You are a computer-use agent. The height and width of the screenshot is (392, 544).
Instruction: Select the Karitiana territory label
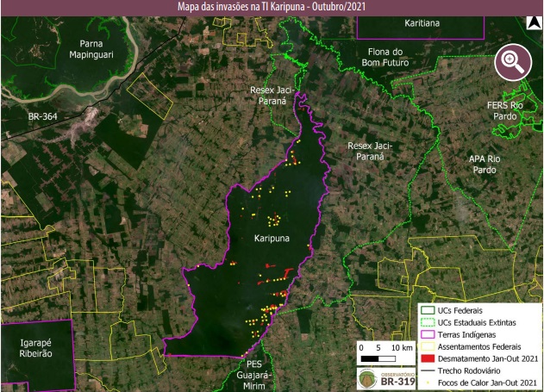[420, 24]
